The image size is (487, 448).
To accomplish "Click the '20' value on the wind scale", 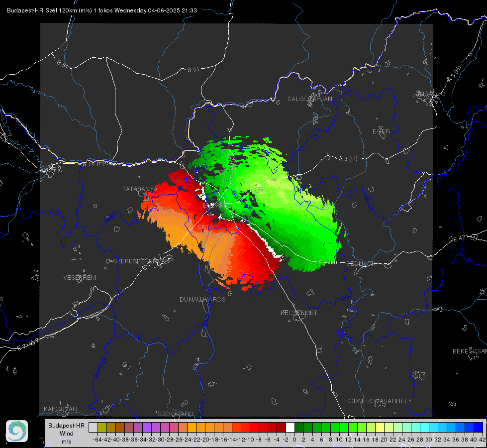I will click(384, 440).
